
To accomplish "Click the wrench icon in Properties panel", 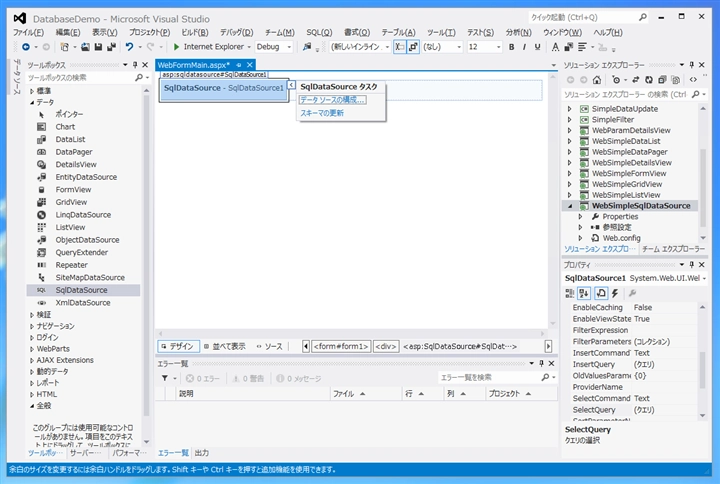I will (632, 293).
